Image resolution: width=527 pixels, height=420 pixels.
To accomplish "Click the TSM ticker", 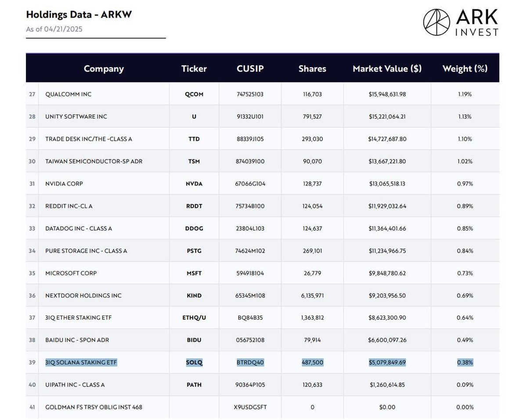I will click(194, 162).
